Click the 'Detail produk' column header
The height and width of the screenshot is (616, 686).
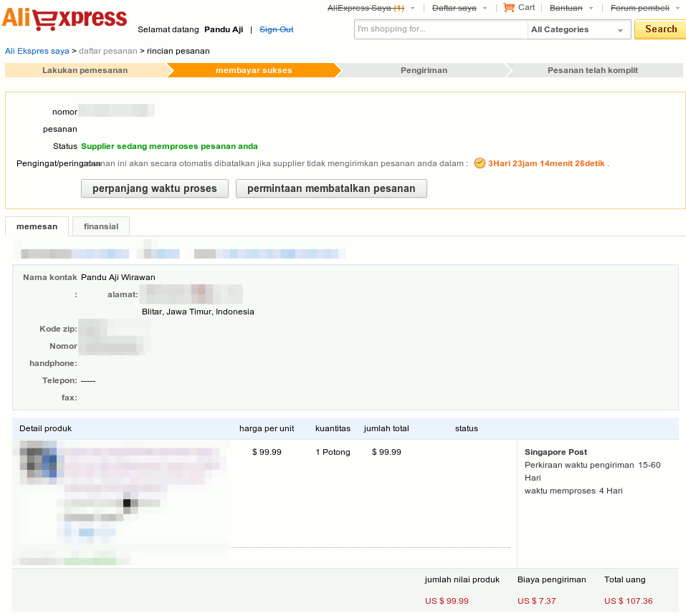[x=45, y=428]
